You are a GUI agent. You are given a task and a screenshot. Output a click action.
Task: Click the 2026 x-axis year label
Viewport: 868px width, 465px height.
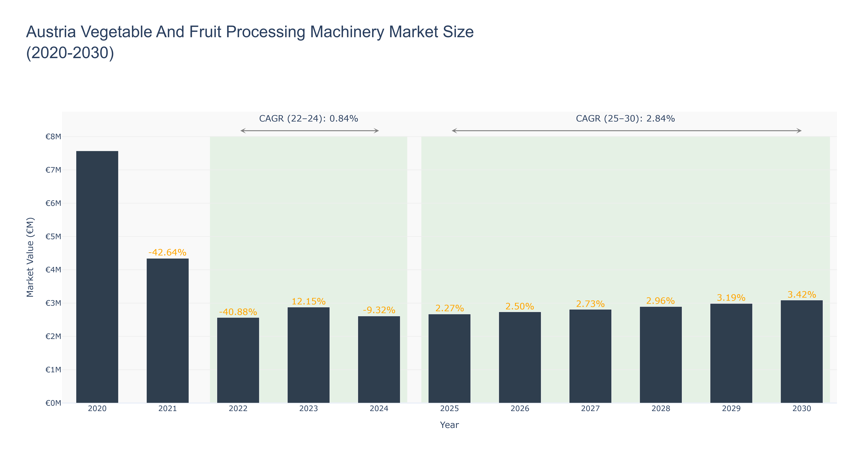click(520, 409)
